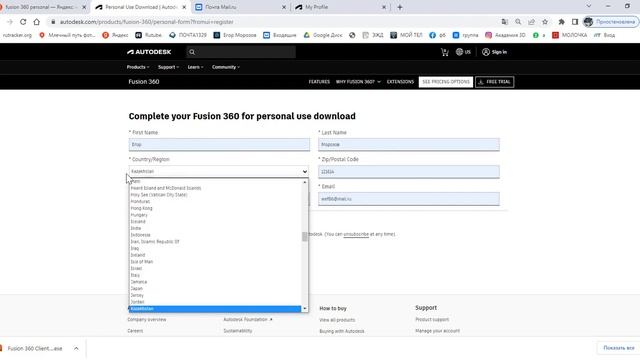
Task: Open the browser side panel icon
Action: (575, 22)
